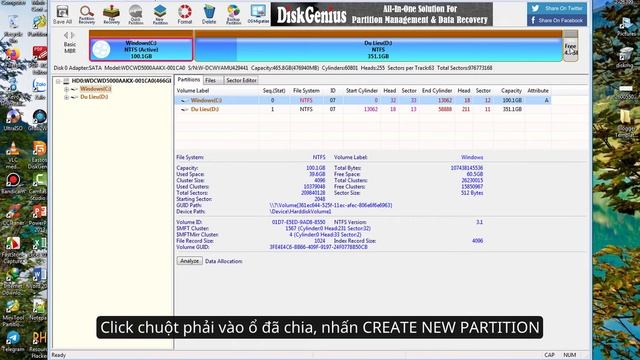The image size is (640, 360).
Task: Open the Partition Recovery tool
Action: click(x=87, y=14)
